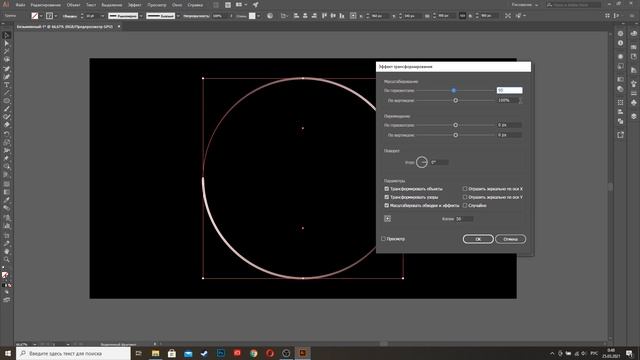
Task: Open the graphic style dropdown
Action: pos(258,16)
